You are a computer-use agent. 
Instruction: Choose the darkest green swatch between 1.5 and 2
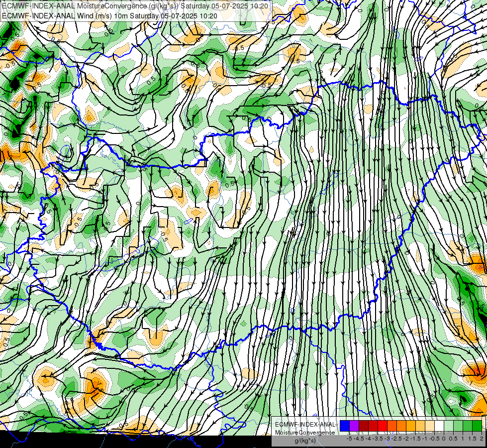click(x=477, y=426)
